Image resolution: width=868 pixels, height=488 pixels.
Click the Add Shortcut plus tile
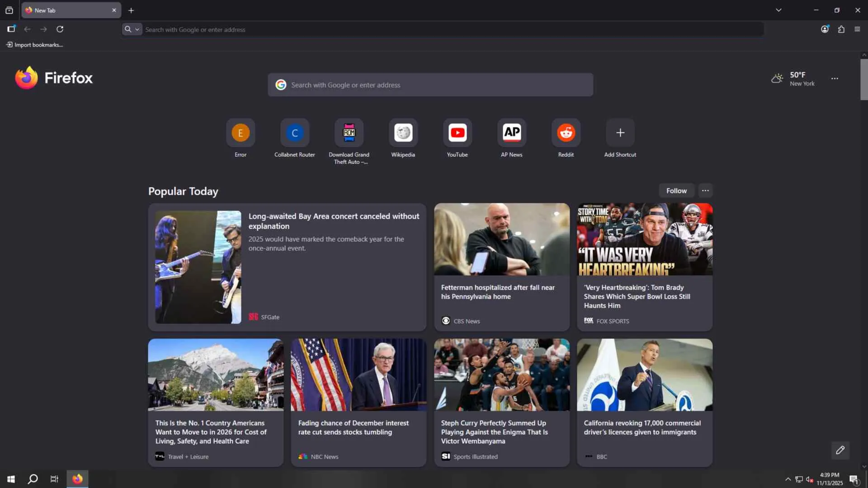tap(620, 133)
